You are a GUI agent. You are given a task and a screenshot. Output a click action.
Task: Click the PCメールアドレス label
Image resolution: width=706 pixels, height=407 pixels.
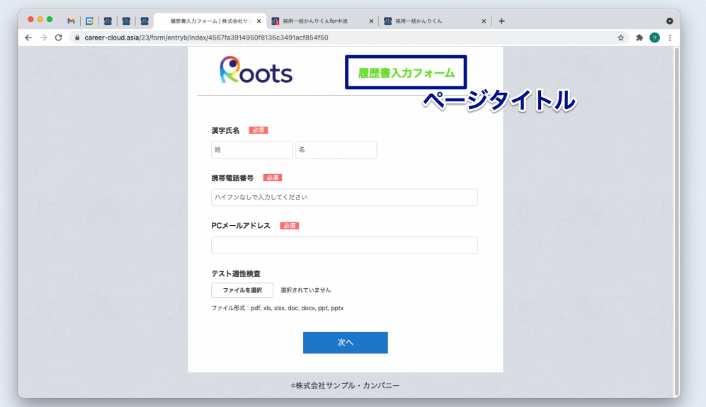click(241, 226)
